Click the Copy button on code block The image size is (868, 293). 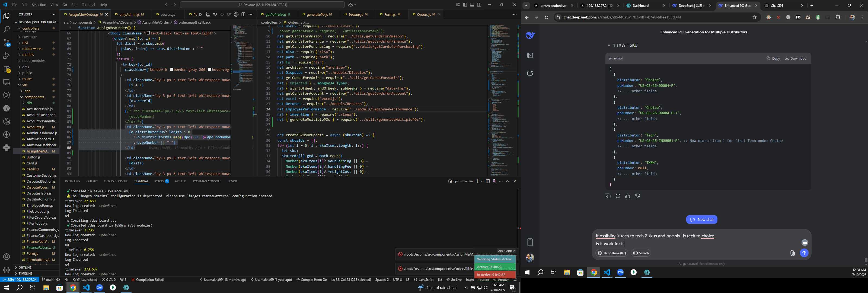tap(773, 58)
